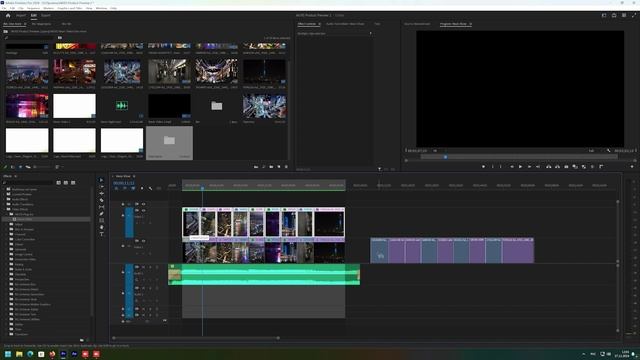Switch to the Import workspace tab
The width and height of the screenshot is (640, 360).
(21, 16)
